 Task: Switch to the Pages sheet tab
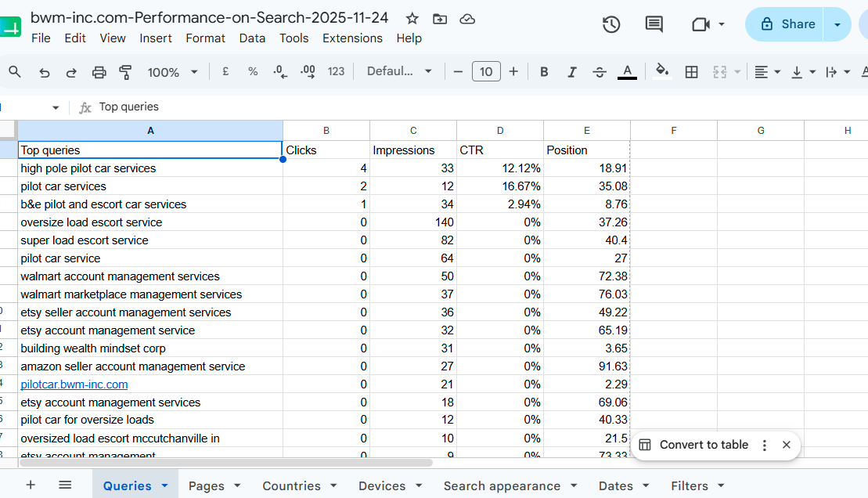(x=206, y=485)
